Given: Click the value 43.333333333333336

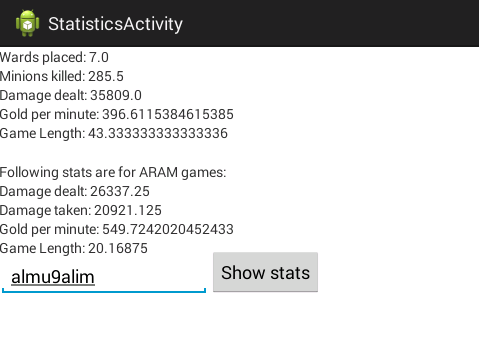Looking at the screenshot, I should 158,133.
